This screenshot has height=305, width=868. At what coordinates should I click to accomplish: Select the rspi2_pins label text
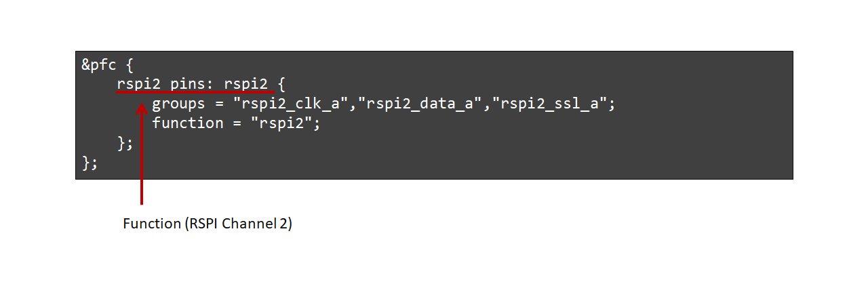click(x=163, y=85)
